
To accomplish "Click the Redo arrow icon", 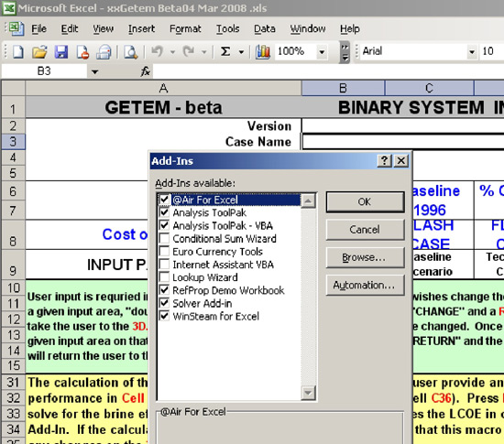I will click(189, 51).
